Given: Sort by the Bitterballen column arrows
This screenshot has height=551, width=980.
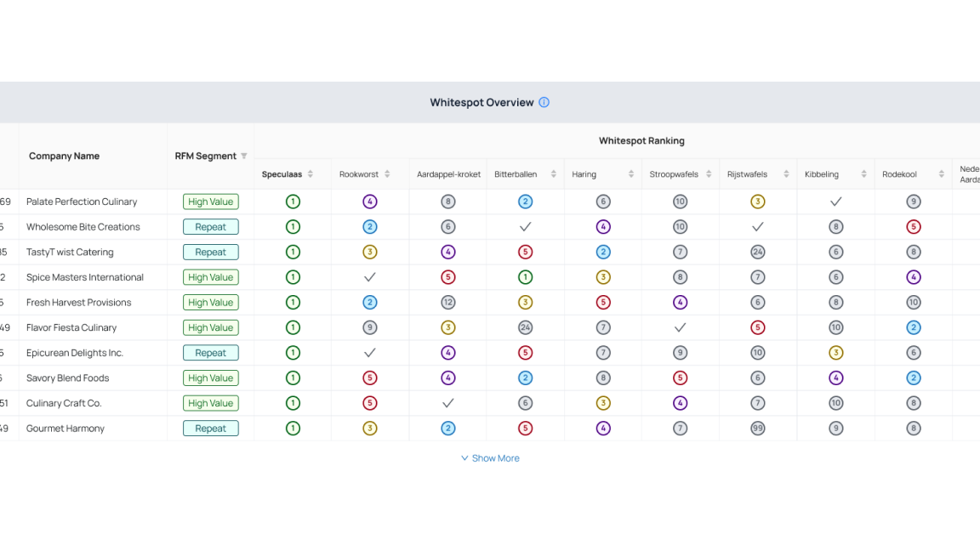Looking at the screenshot, I should (x=553, y=174).
